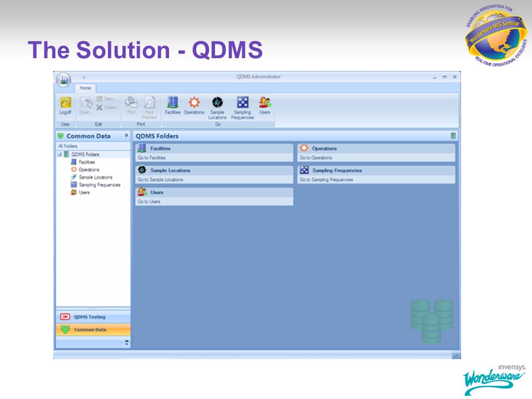This screenshot has width=532, height=399.
Task: Switch to the Home ribbon tab
Action: pos(85,88)
